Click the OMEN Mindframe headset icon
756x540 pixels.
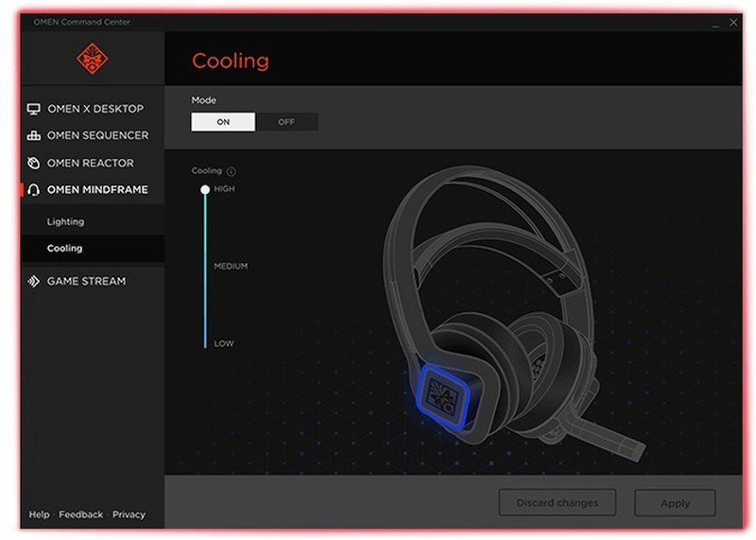tap(34, 190)
